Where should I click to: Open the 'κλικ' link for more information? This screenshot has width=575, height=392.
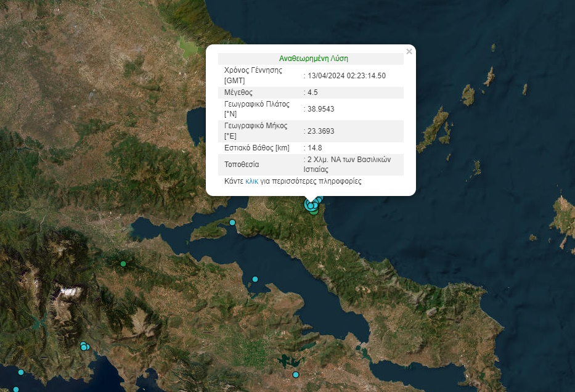(x=251, y=181)
